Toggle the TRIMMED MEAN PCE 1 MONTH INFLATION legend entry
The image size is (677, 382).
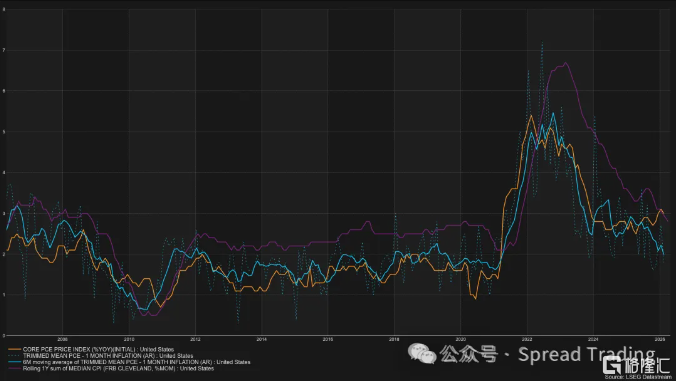point(108,356)
